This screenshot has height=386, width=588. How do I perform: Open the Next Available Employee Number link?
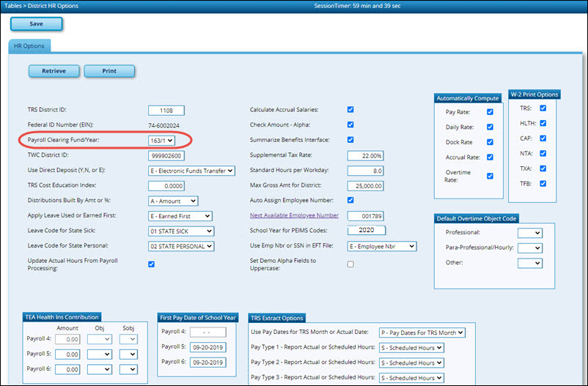click(x=294, y=215)
